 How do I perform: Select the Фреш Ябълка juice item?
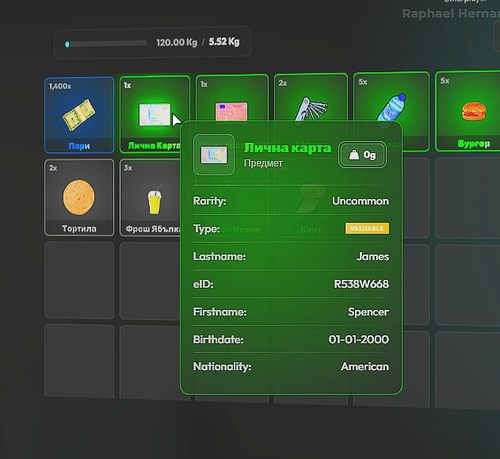pos(150,197)
